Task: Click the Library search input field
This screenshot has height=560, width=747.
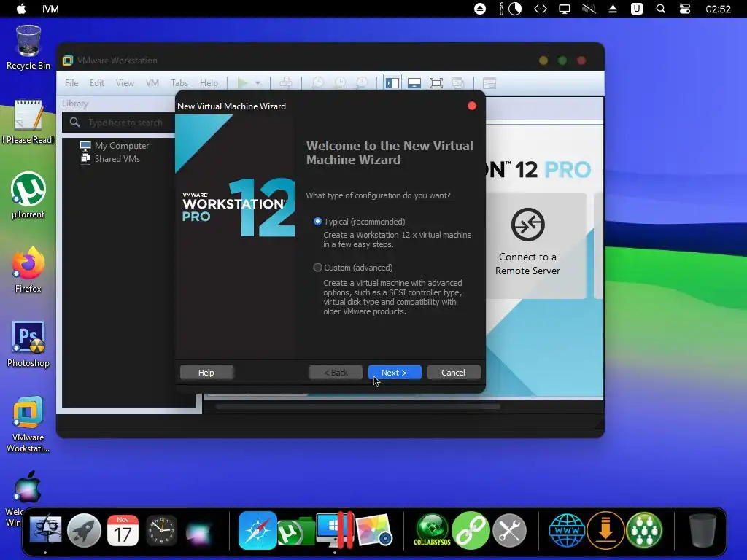Action: [119, 122]
